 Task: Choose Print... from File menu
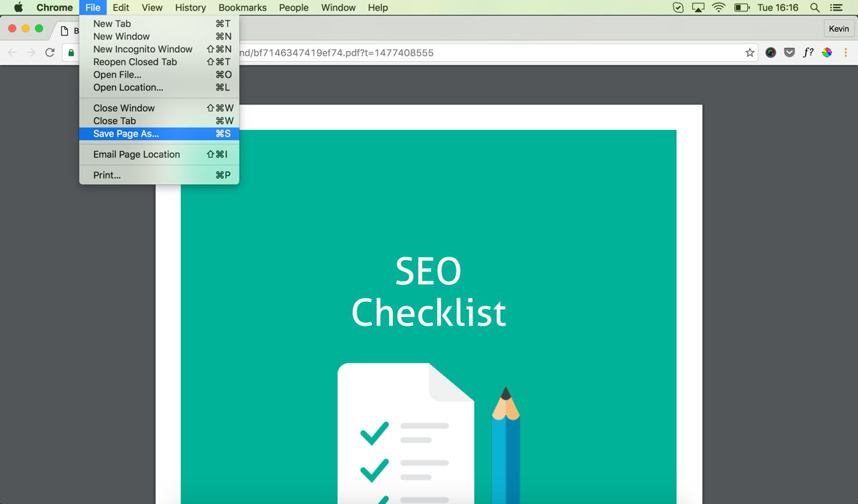159,175
